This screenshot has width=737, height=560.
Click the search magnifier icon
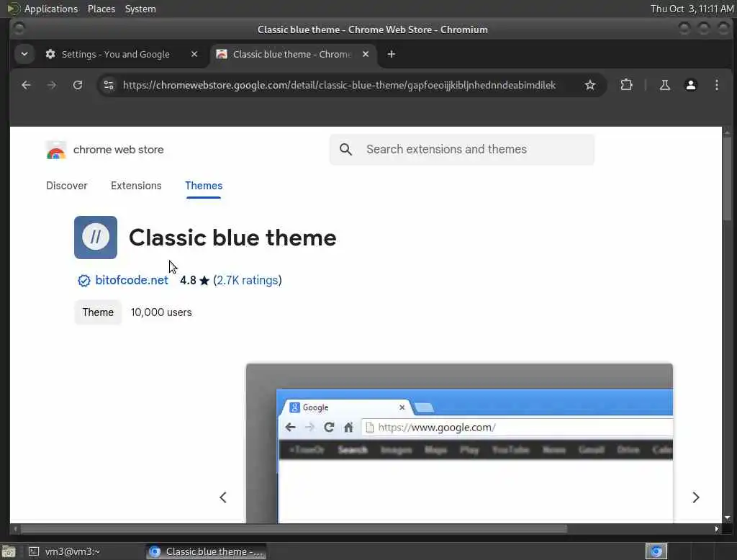click(x=345, y=150)
